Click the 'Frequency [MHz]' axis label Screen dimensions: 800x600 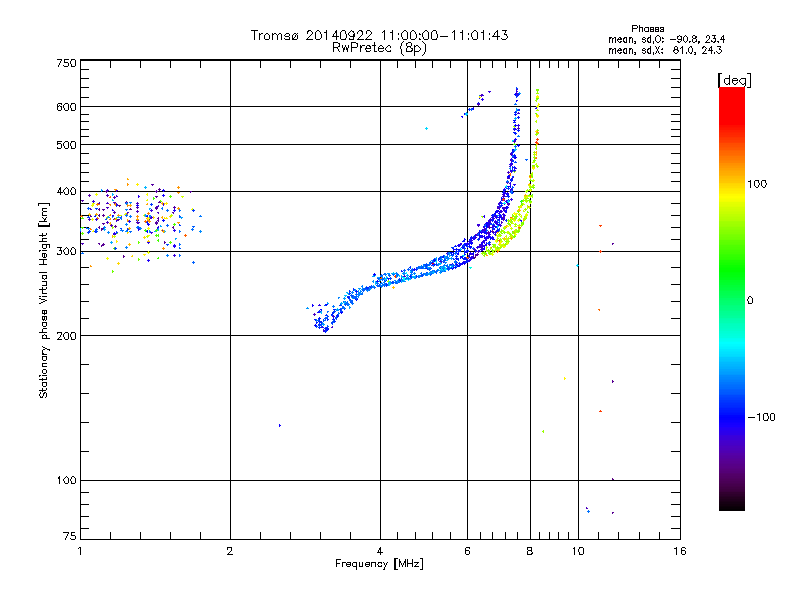click(379, 564)
